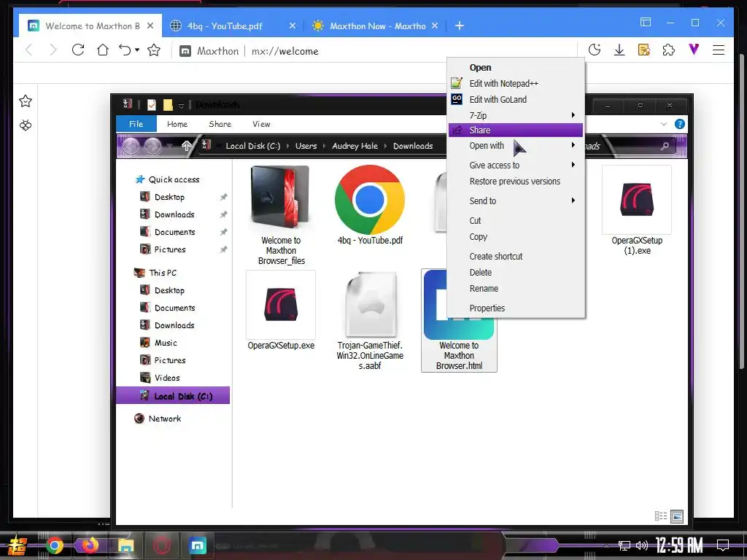Bookmark this page with star icon
This screenshot has width=747, height=560.
coord(154,50)
